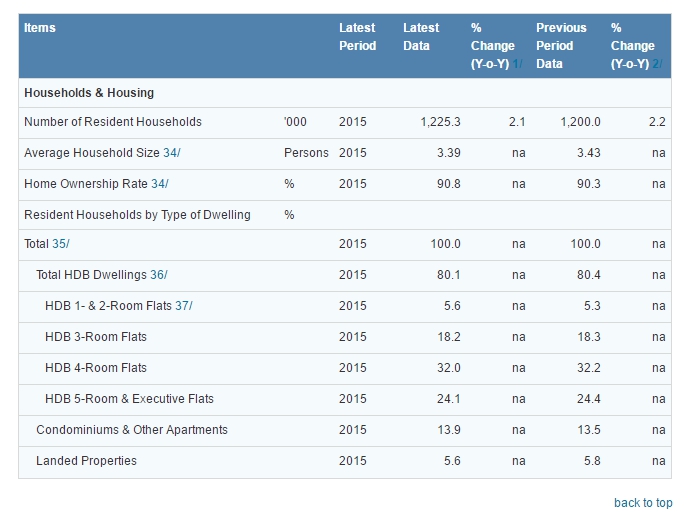Image resolution: width=689 pixels, height=517 pixels.
Task: Open footnote 34 beside Average Household Size
Action: click(x=172, y=153)
